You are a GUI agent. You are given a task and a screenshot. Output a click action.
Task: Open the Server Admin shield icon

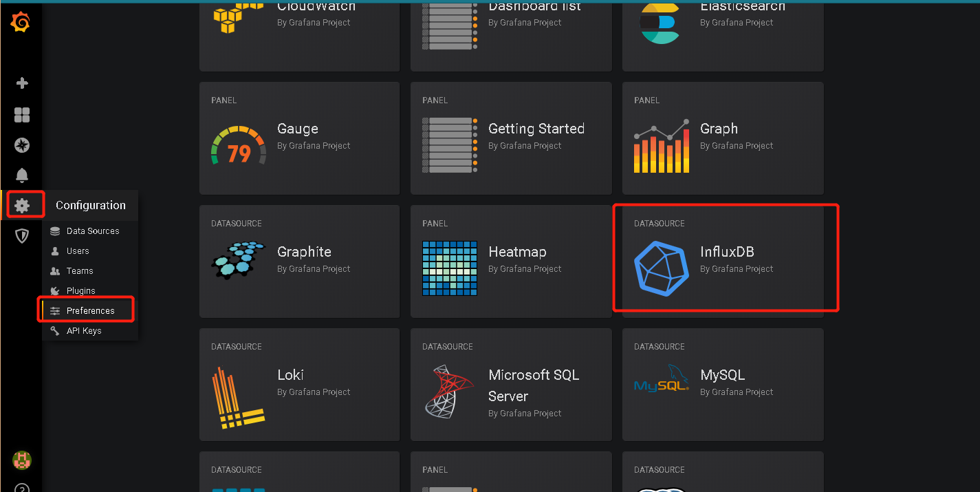pos(22,236)
